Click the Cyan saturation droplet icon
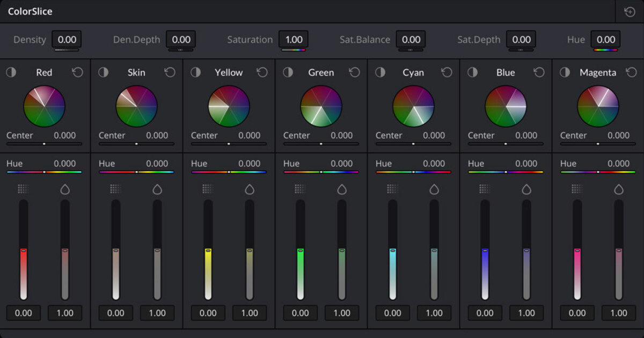The height and width of the screenshot is (338, 644). point(434,189)
